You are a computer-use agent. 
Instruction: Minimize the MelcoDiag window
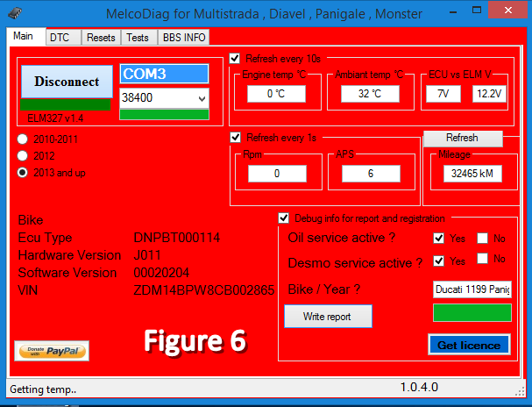click(x=437, y=12)
